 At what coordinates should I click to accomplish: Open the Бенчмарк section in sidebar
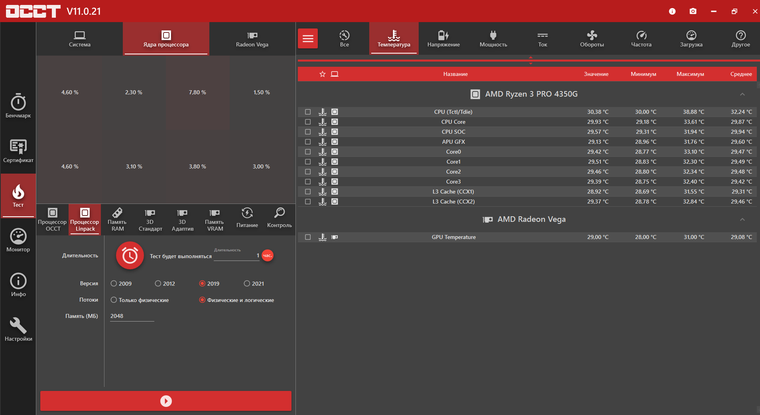tap(18, 106)
